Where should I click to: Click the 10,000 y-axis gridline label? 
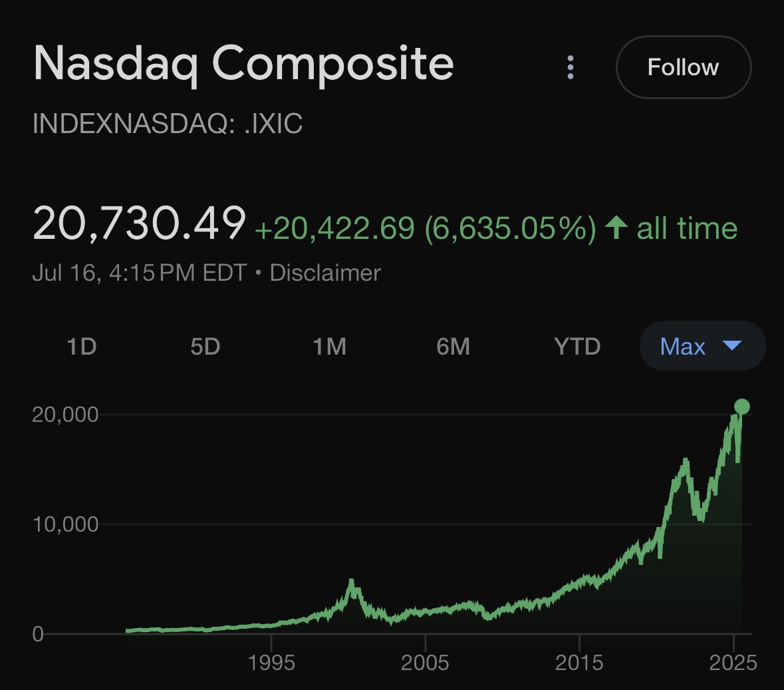(65, 524)
